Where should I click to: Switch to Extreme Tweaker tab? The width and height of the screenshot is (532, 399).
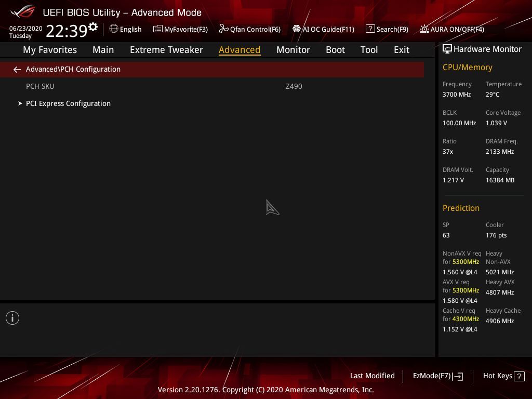(166, 50)
